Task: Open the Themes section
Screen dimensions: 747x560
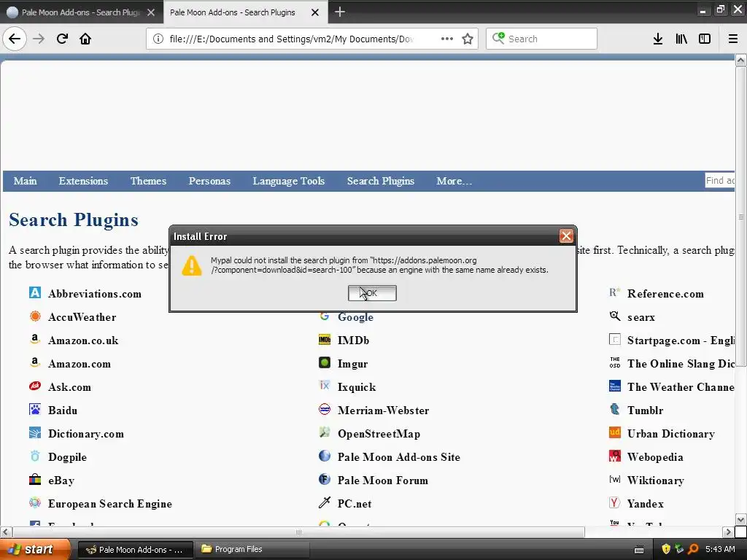Action: coord(148,181)
